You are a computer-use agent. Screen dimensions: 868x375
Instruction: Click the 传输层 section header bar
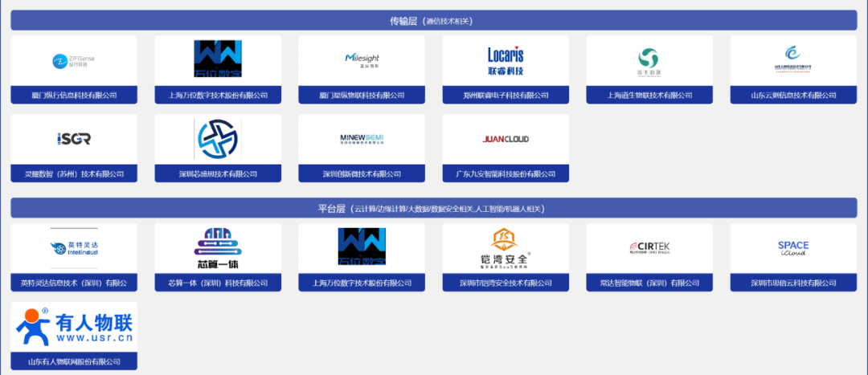click(x=433, y=20)
